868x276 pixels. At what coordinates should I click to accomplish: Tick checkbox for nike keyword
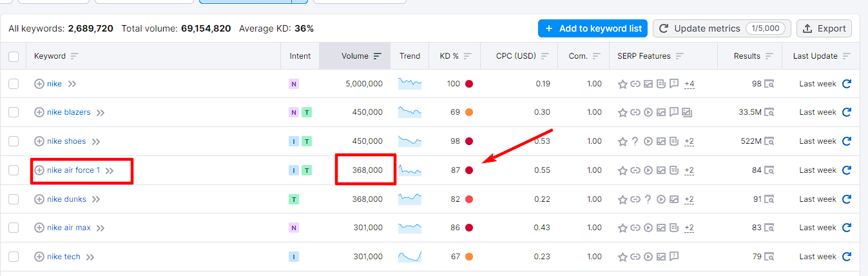tap(14, 84)
